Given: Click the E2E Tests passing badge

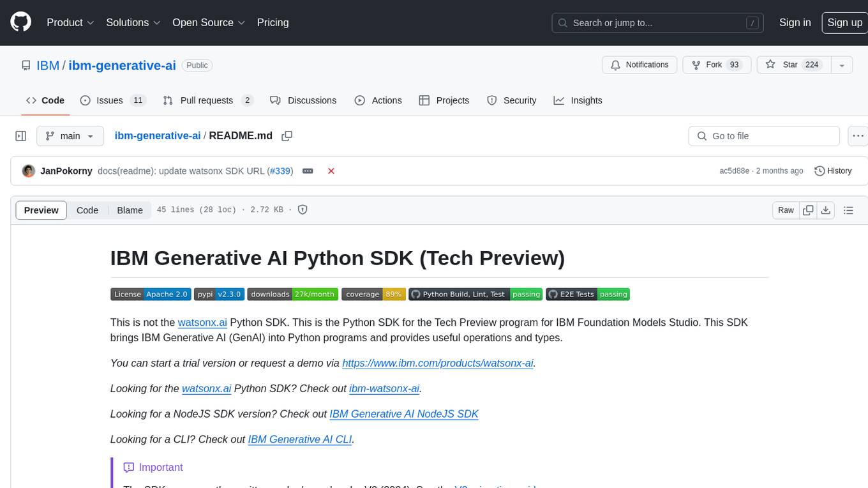Looking at the screenshot, I should pyautogui.click(x=588, y=294).
